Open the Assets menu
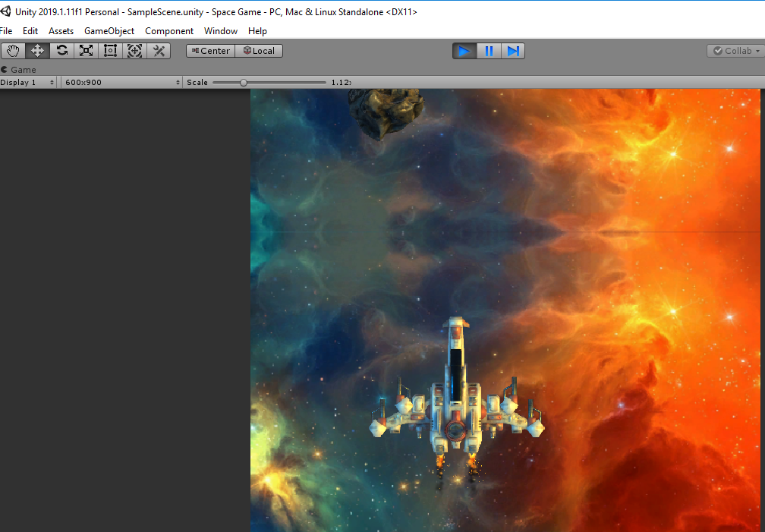The height and width of the screenshot is (532, 765). [x=61, y=31]
